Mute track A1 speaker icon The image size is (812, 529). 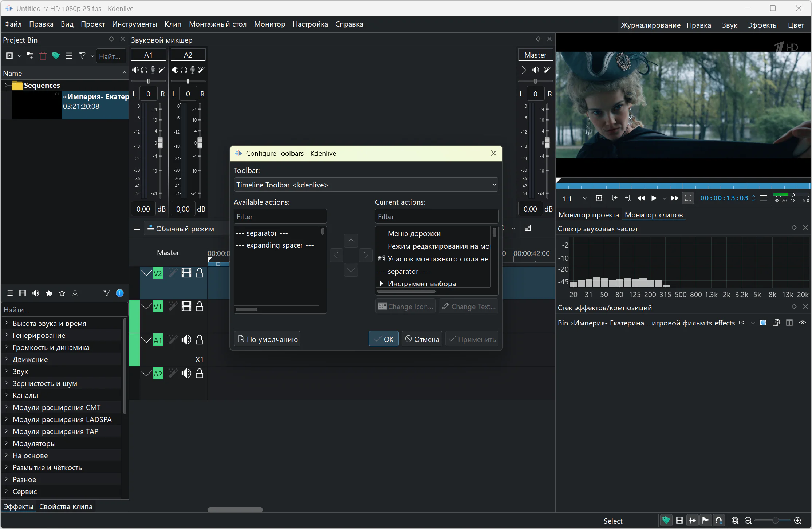(186, 340)
